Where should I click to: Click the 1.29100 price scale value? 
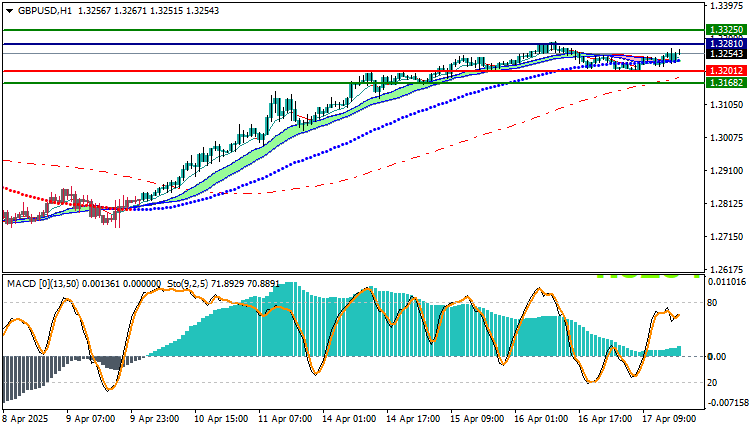click(x=727, y=171)
